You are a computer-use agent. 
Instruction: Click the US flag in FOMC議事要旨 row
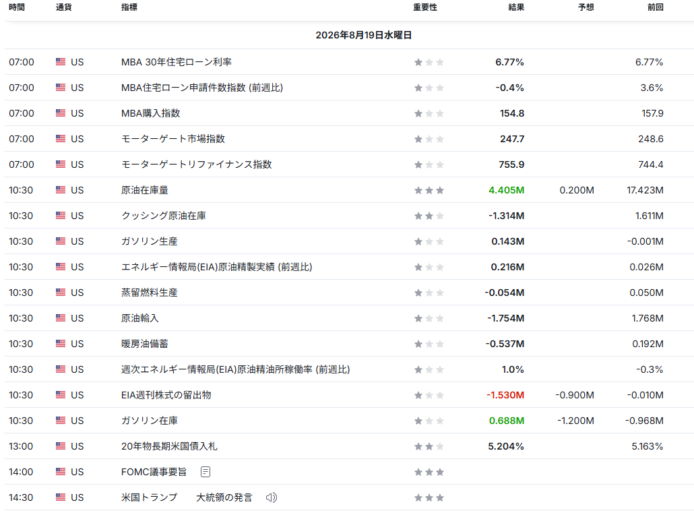pos(61,472)
